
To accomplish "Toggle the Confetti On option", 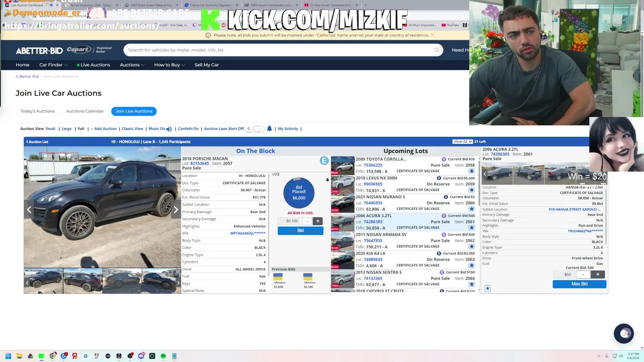I will (188, 129).
